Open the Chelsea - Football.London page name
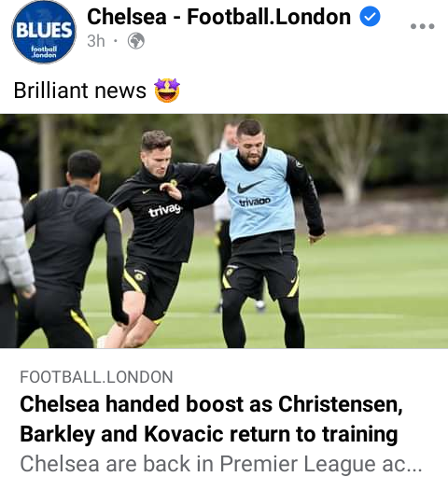 tap(218, 17)
